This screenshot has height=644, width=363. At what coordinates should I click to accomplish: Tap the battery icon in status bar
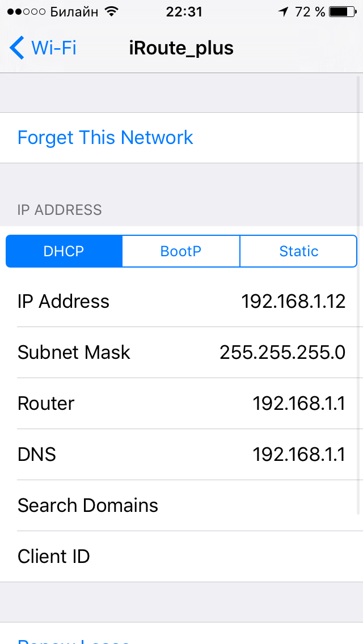pos(344,11)
